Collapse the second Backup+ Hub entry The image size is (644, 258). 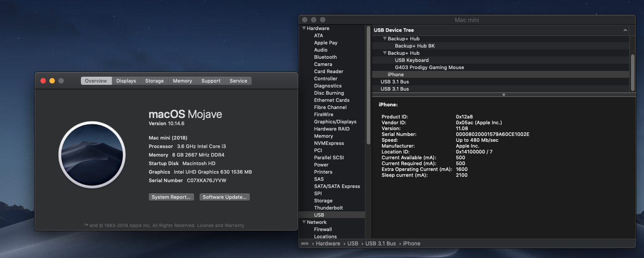(x=385, y=53)
